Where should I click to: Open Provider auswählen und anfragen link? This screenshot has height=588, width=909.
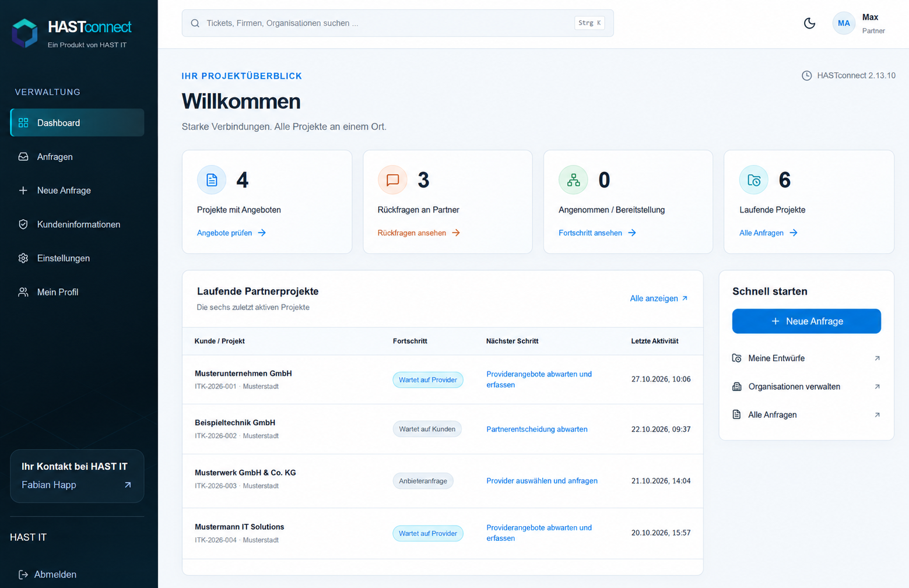pyautogui.click(x=542, y=481)
